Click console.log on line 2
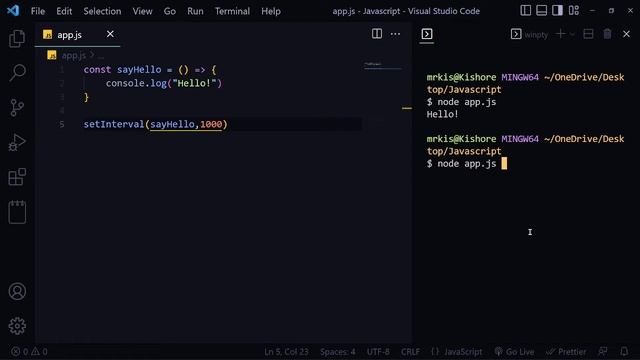 [136, 83]
